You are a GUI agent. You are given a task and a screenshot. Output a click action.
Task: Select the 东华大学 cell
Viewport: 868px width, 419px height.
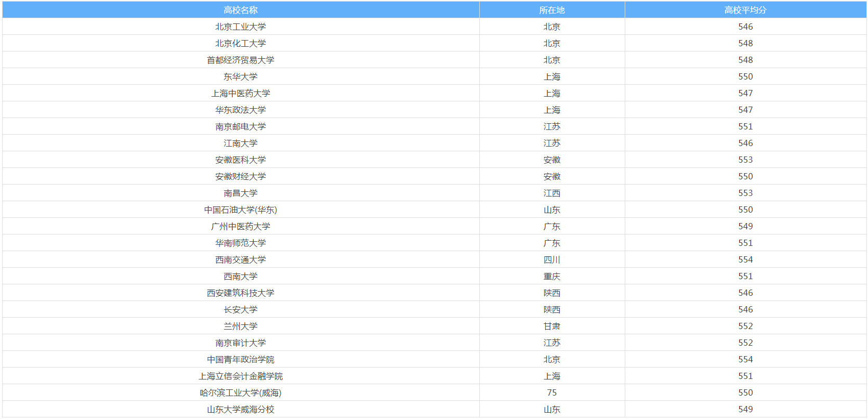(241, 76)
